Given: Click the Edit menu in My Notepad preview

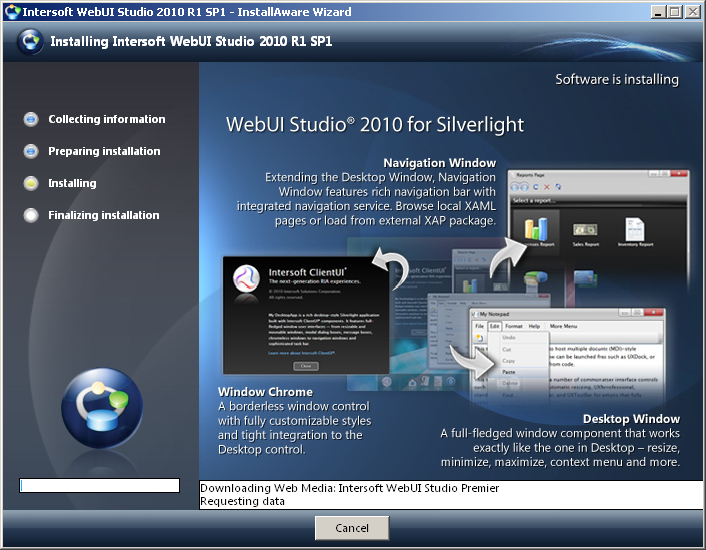Looking at the screenshot, I should pyautogui.click(x=494, y=326).
